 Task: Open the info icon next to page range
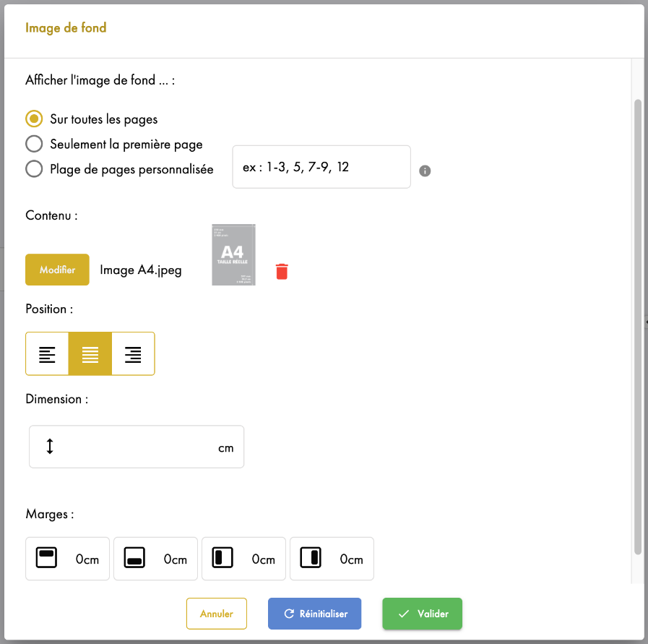[x=425, y=171]
